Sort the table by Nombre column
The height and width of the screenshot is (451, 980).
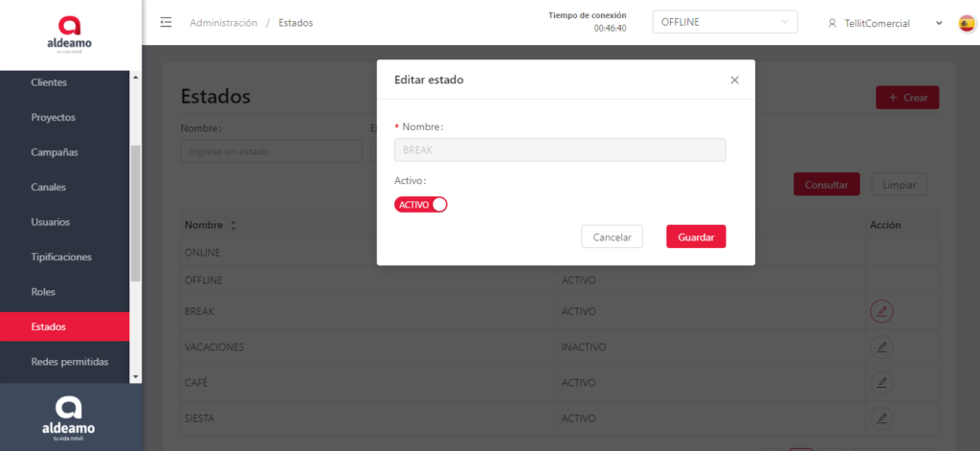click(x=233, y=225)
